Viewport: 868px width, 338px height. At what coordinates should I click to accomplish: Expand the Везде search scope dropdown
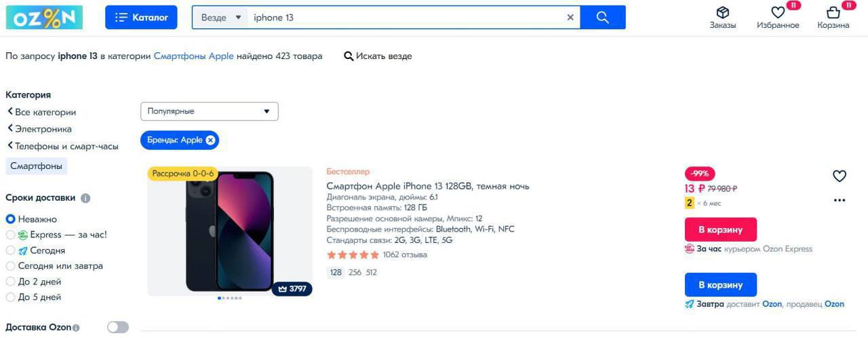tap(220, 18)
